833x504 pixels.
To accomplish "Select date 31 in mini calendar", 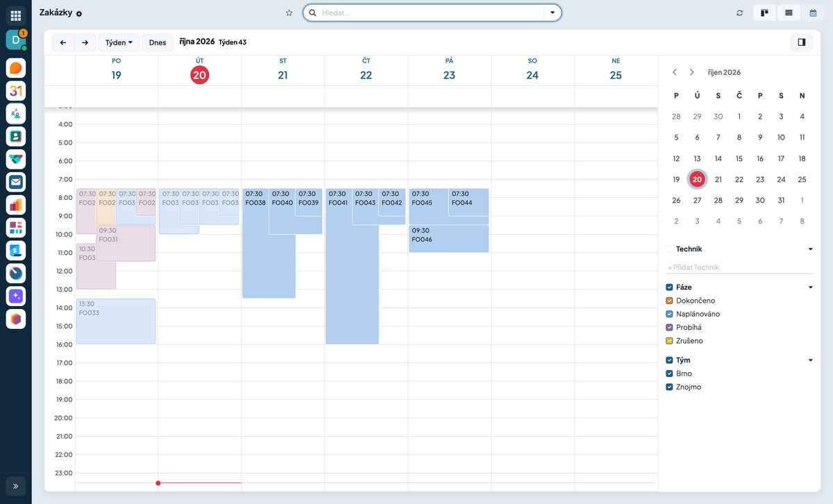I will coord(781,200).
